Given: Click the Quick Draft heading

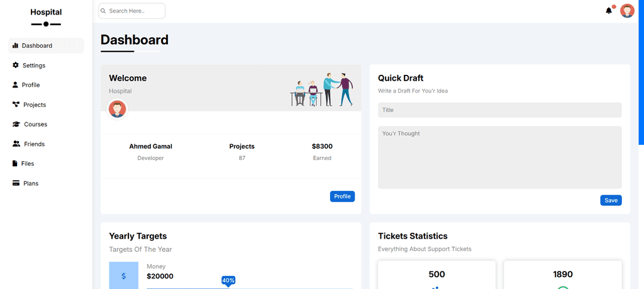Looking at the screenshot, I should 401,78.
